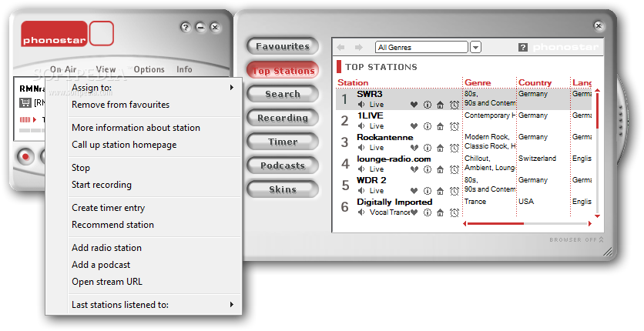This screenshot has width=644, height=331.
Task: Click alarm clock icon for Rockantenne
Action: tap(454, 148)
